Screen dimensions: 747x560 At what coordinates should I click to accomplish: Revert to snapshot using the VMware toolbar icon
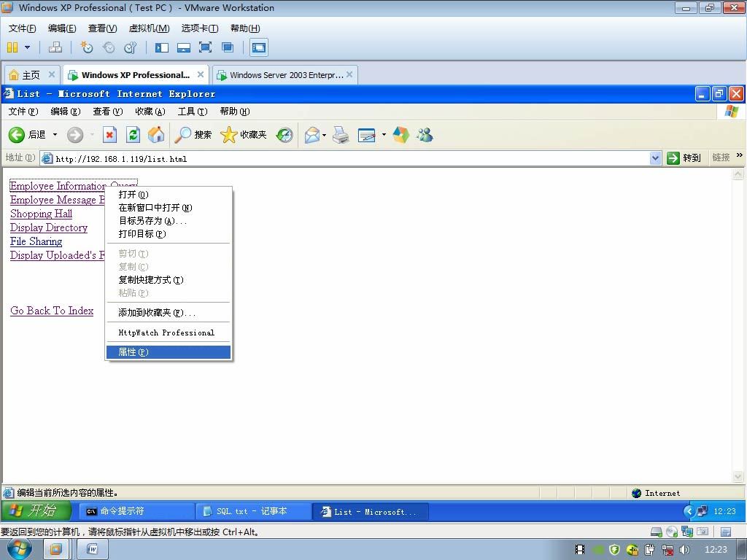[109, 47]
